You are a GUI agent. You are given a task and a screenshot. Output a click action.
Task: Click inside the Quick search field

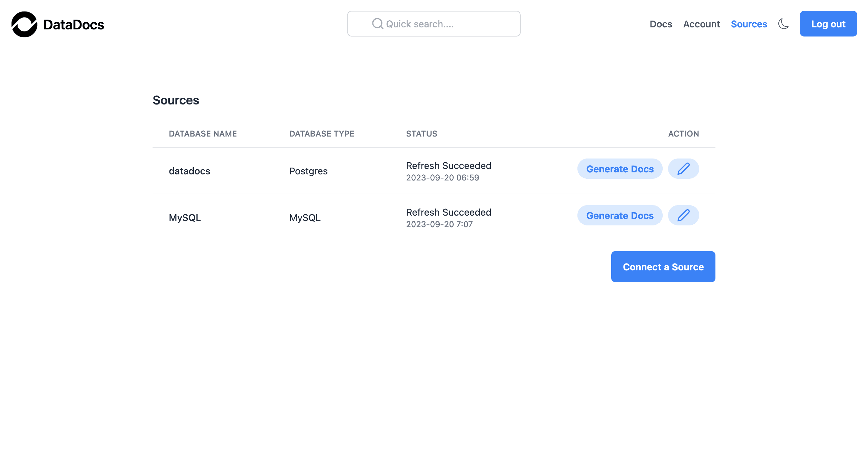click(434, 23)
